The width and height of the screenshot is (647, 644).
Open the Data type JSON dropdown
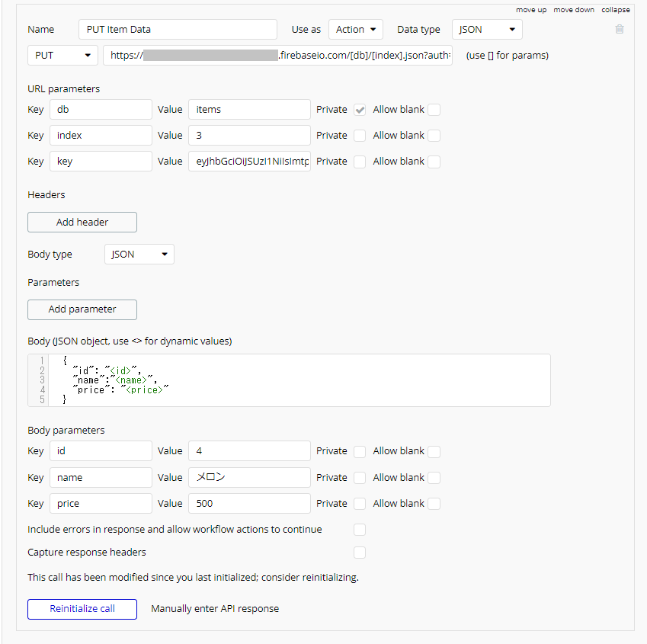(x=487, y=30)
